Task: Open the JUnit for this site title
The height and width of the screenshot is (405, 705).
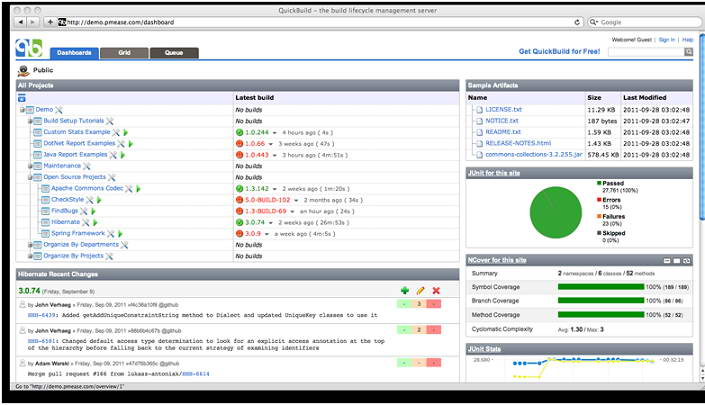Action: [x=494, y=173]
